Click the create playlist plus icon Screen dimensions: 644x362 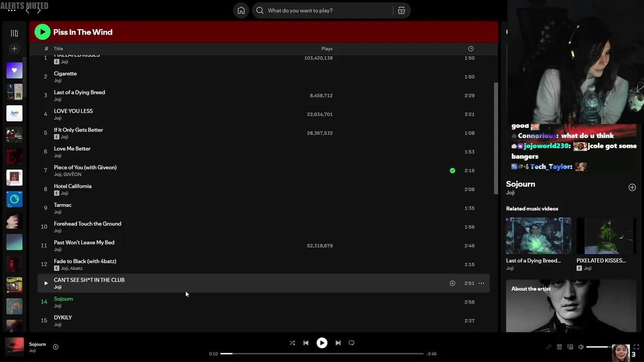pos(14,49)
